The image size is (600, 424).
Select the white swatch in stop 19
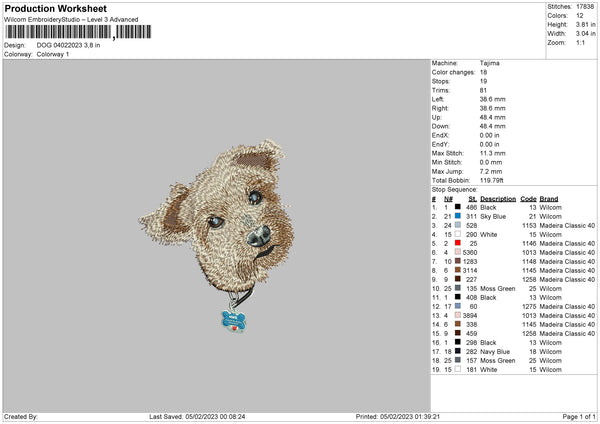click(x=458, y=369)
